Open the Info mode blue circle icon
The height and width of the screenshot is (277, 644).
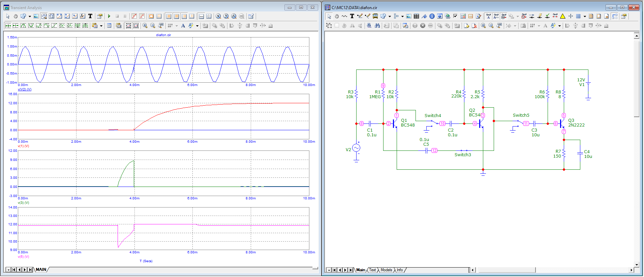pos(432,16)
